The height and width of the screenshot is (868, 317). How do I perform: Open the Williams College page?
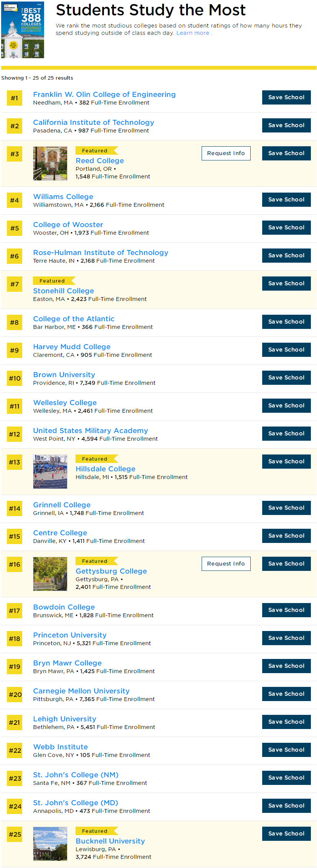(63, 197)
